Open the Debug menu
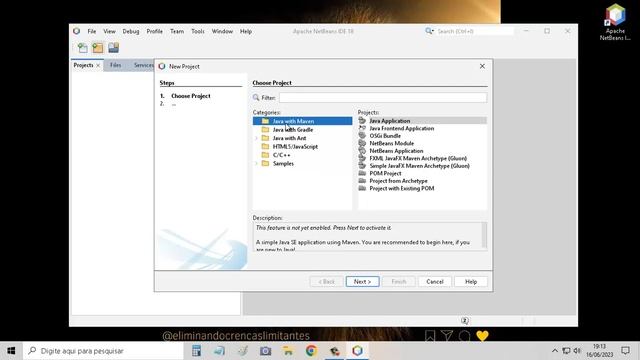The height and width of the screenshot is (360, 640). [x=131, y=31]
